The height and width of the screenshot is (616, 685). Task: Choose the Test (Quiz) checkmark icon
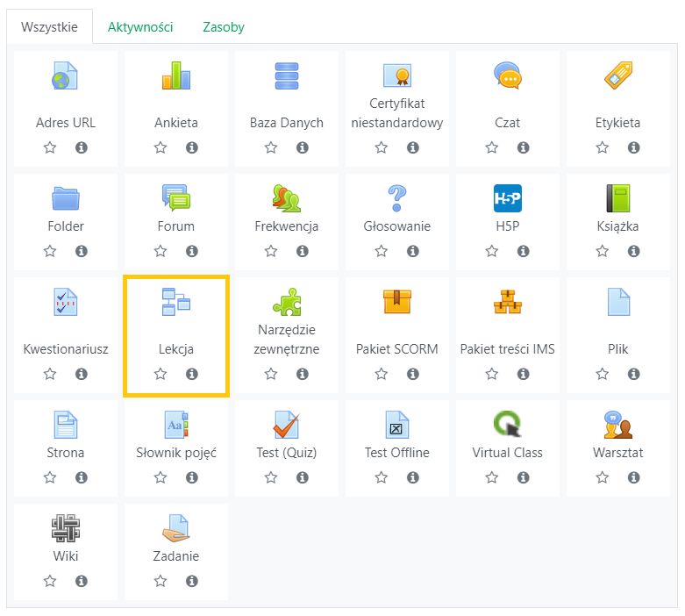(x=287, y=425)
